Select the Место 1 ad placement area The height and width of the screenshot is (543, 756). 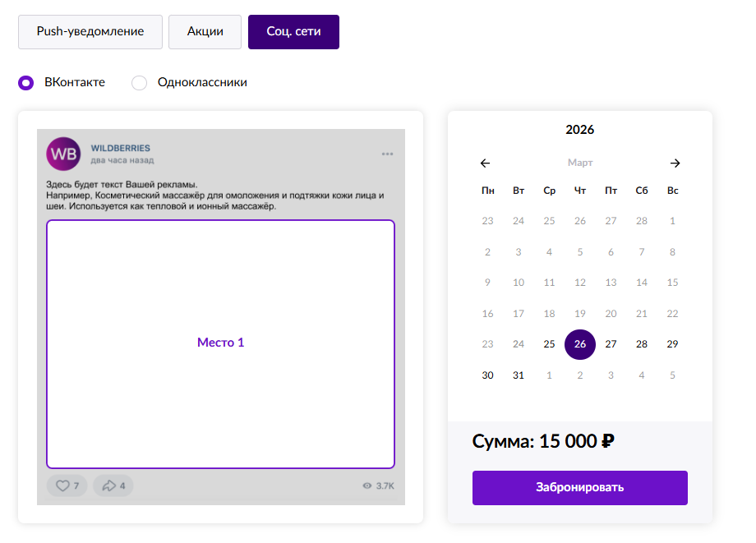(x=220, y=343)
